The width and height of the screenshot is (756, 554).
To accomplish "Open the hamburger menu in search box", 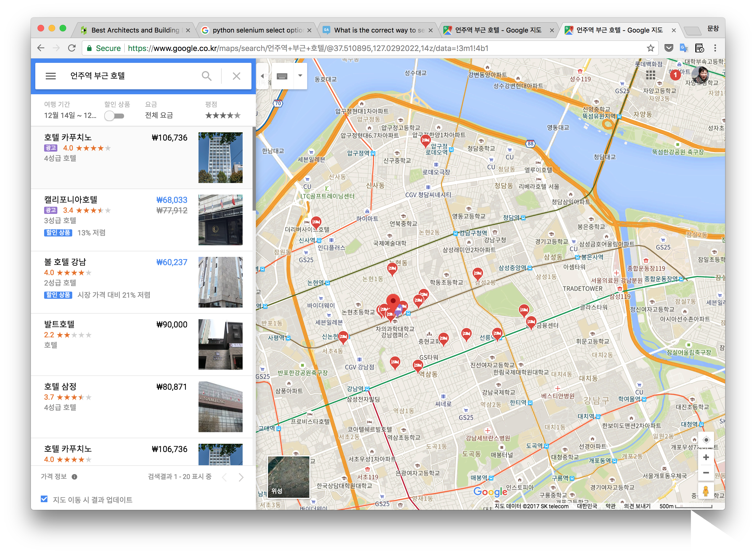I will (51, 76).
